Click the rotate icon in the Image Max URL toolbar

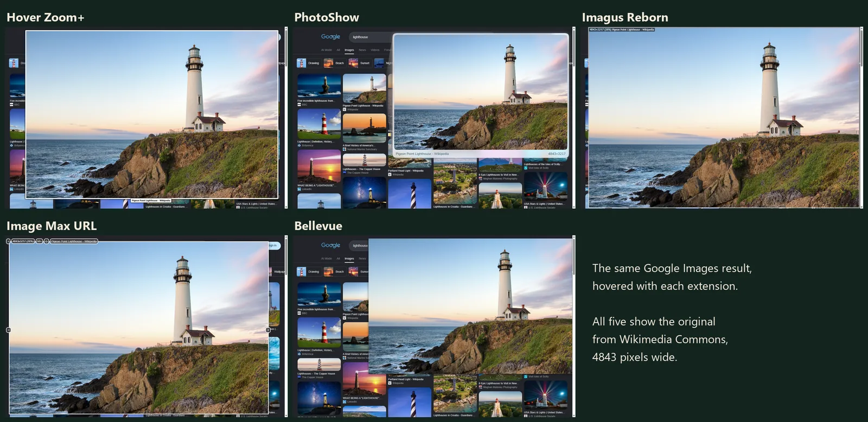pyautogui.click(x=47, y=241)
